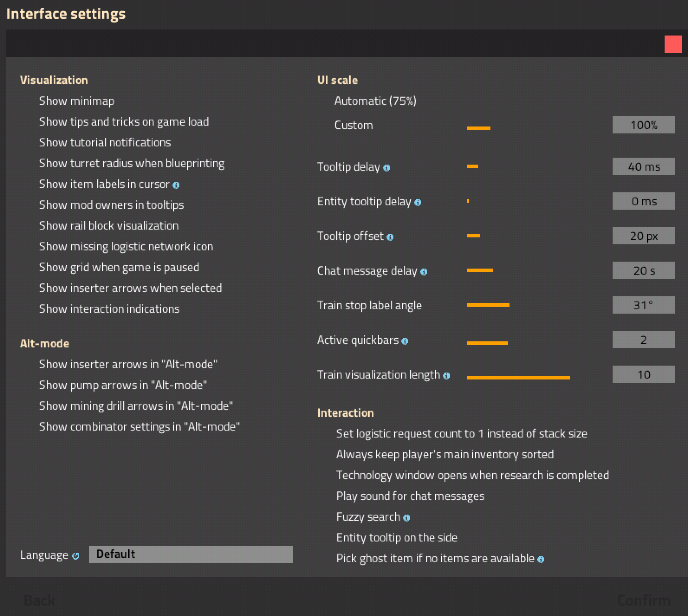
Task: Toggle Show interaction indications
Action: click(x=109, y=309)
